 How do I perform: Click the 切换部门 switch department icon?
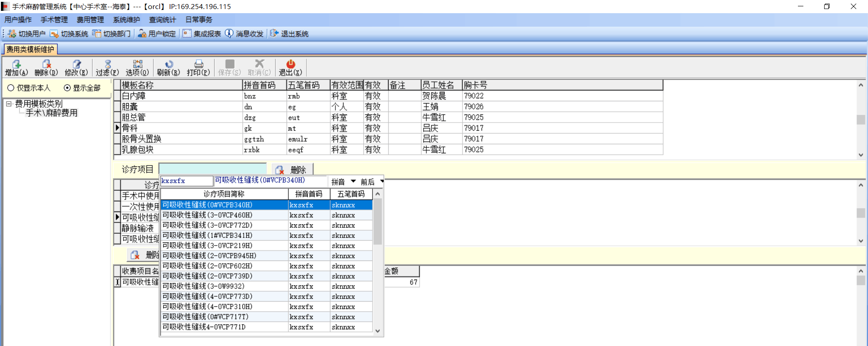97,33
